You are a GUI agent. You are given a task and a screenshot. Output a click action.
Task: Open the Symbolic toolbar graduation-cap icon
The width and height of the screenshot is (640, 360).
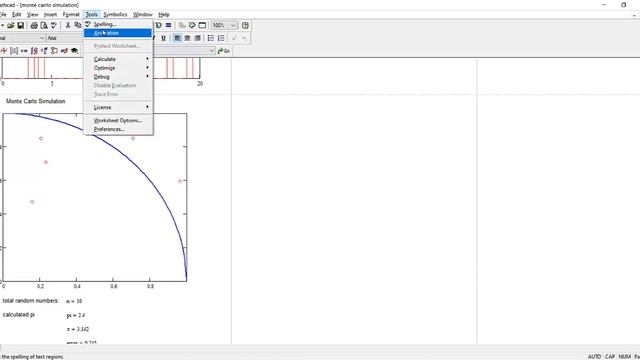pos(74,51)
